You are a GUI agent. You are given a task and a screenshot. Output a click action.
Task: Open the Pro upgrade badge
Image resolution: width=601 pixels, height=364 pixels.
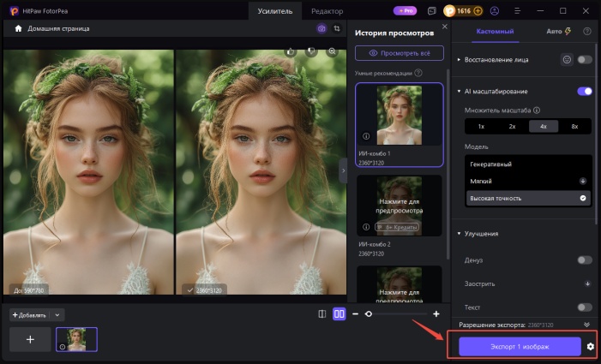(x=406, y=11)
